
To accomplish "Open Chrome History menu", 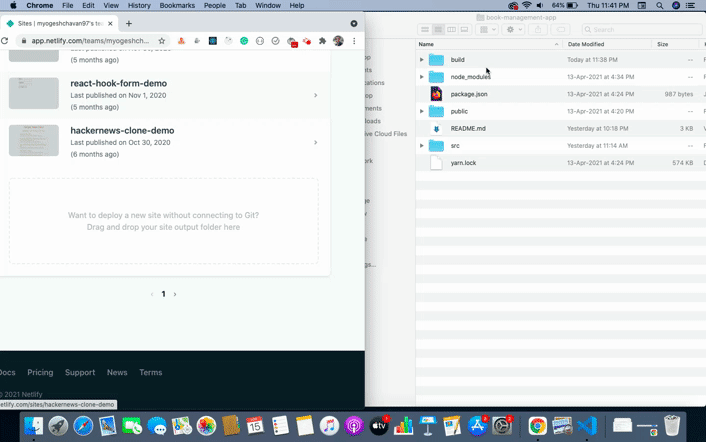I will pyautogui.click(x=139, y=5).
